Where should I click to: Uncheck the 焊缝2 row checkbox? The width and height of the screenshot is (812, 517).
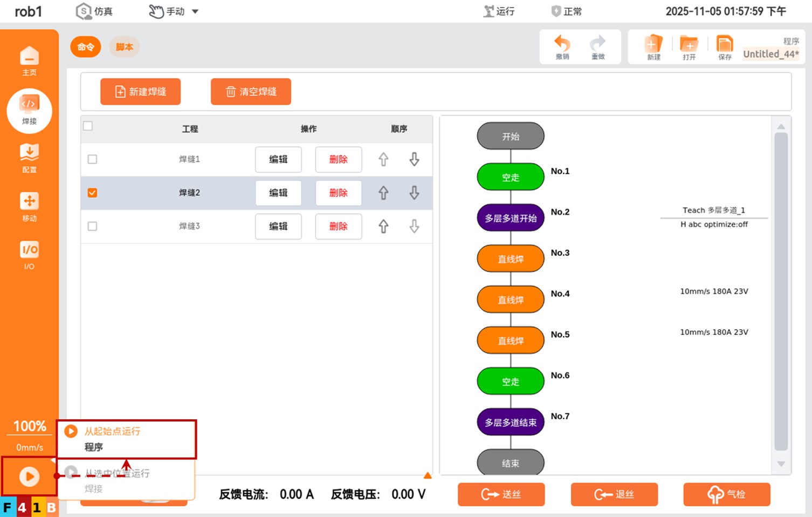(92, 193)
